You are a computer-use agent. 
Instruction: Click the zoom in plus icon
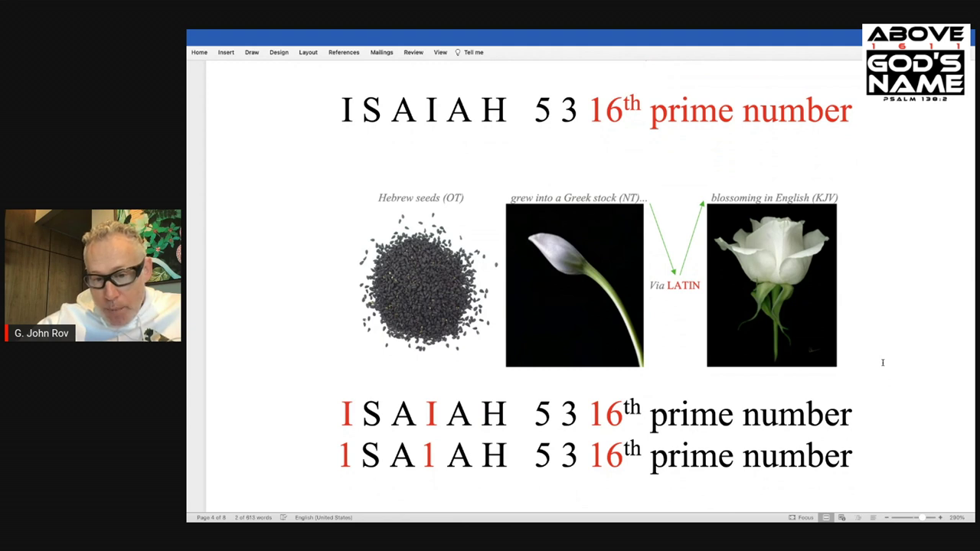point(940,517)
